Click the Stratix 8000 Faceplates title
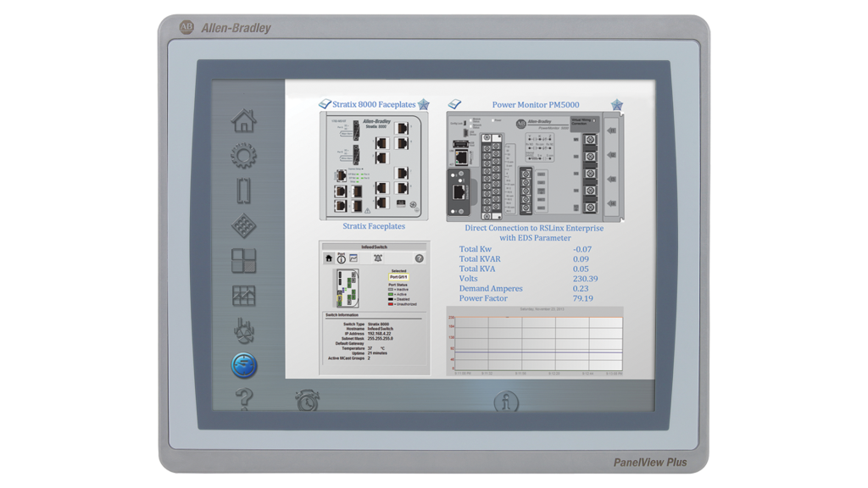868x488 pixels. [374, 104]
